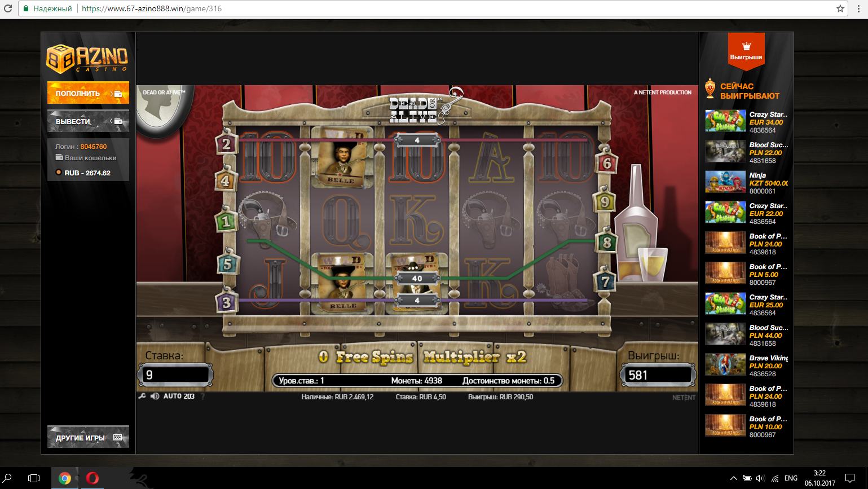Select the Crazy Star EUR 25.00 thumbnail

click(725, 304)
